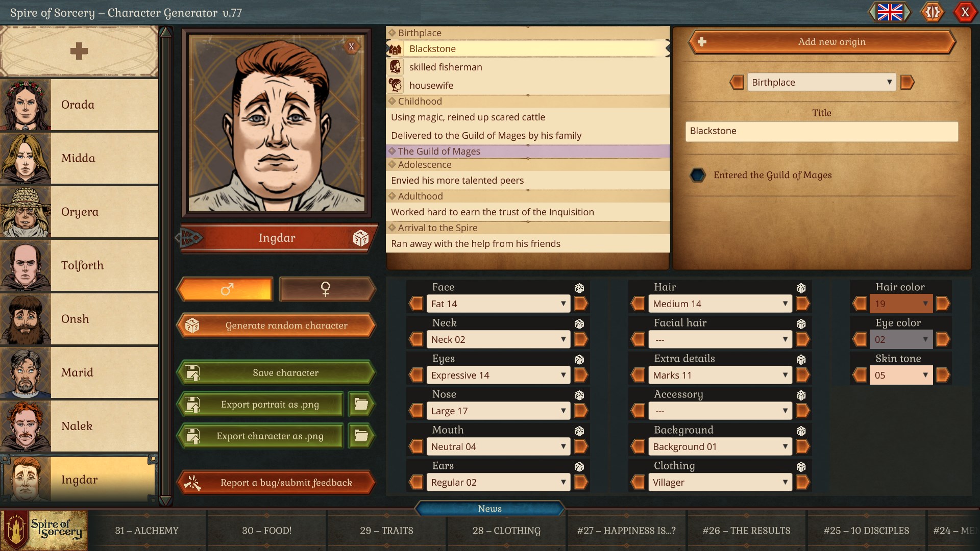The image size is (980, 551).
Task: Switch to the 29 – TRAITS tab
Action: (x=386, y=531)
